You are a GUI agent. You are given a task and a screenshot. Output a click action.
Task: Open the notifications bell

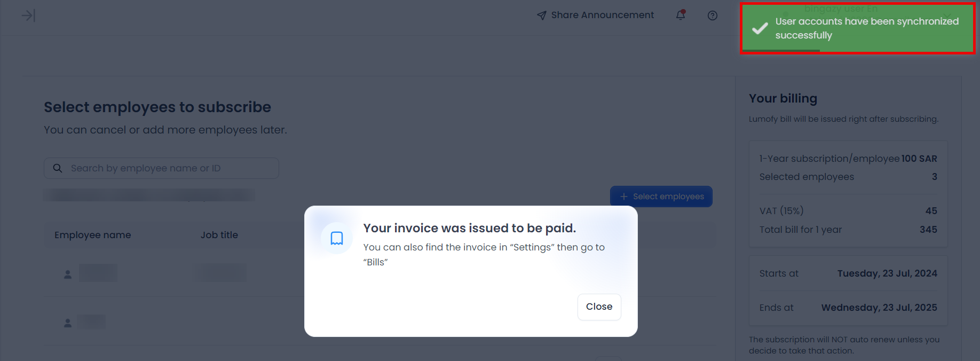681,15
